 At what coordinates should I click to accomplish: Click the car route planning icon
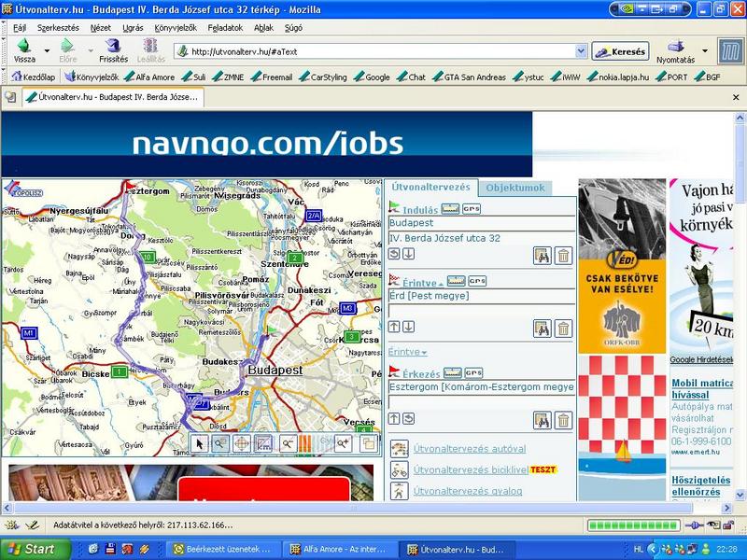tap(400, 449)
